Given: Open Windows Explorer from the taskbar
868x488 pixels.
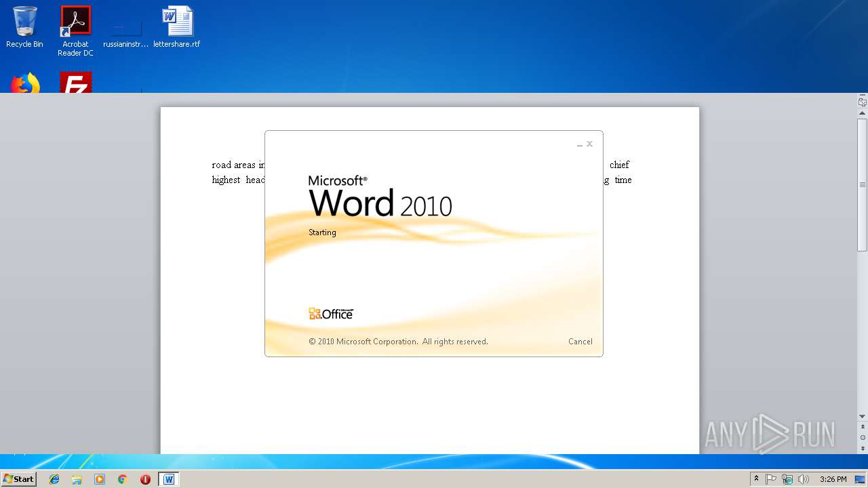Looking at the screenshot, I should click(77, 479).
